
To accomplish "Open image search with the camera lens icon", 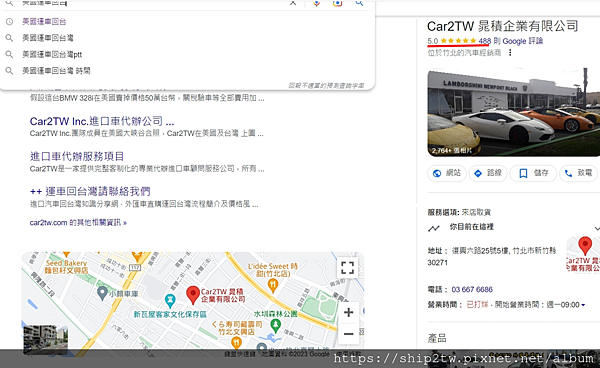I will tap(337, 3).
